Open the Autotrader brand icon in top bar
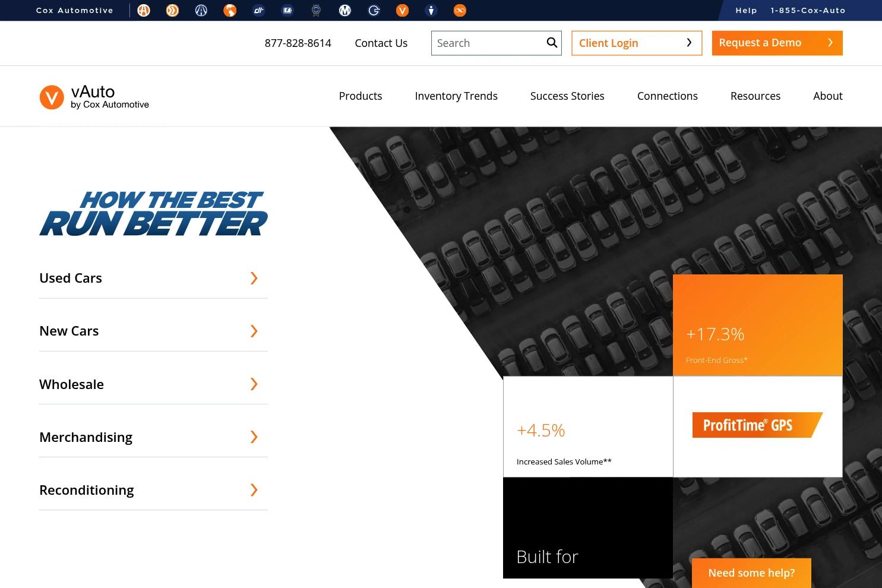Screen dimensions: 882x588 point(144,10)
